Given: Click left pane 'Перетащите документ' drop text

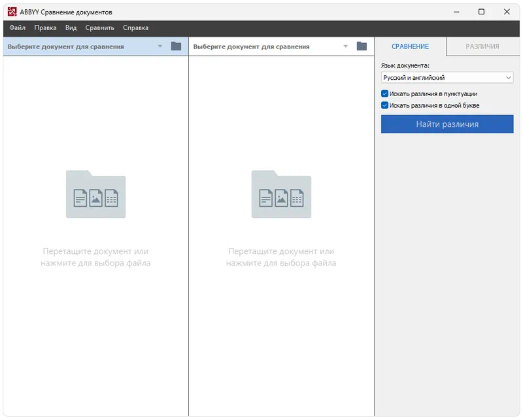Looking at the screenshot, I should tap(95, 257).
